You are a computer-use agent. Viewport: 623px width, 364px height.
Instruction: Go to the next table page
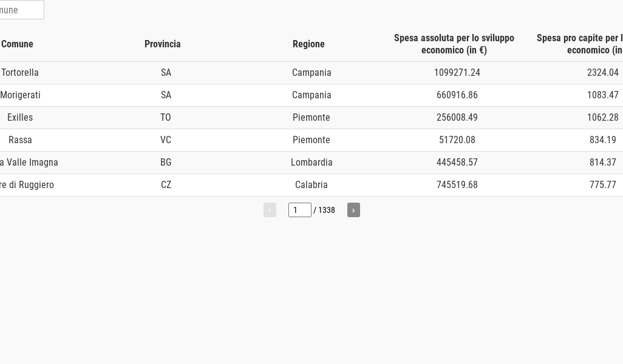tap(353, 210)
